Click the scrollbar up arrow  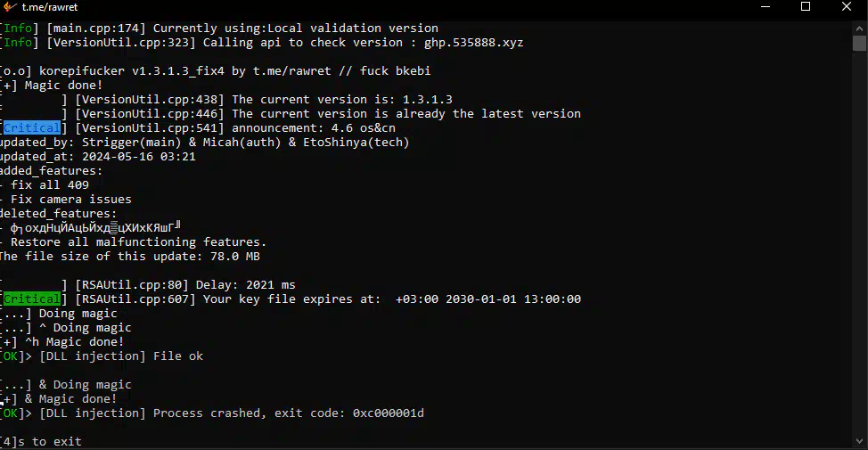tap(859, 28)
